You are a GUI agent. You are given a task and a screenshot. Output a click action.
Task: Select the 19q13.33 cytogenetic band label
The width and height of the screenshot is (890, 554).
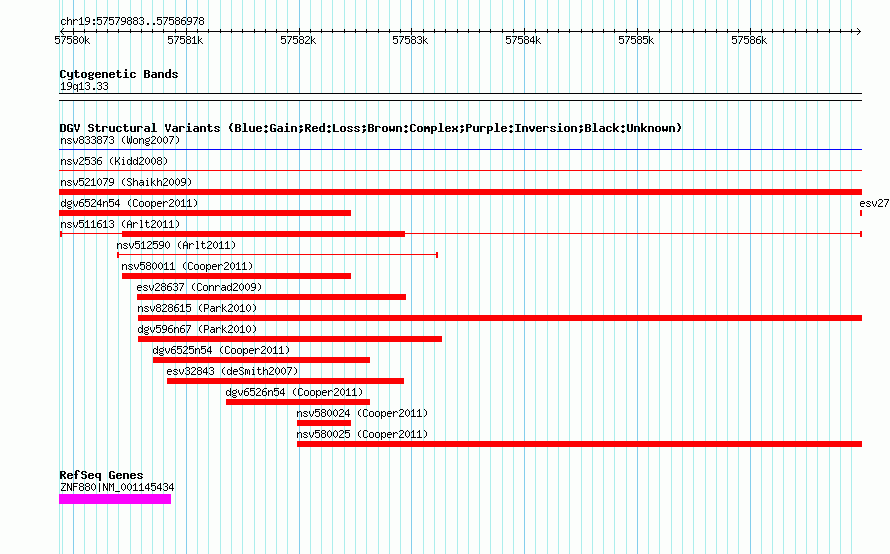click(84, 86)
